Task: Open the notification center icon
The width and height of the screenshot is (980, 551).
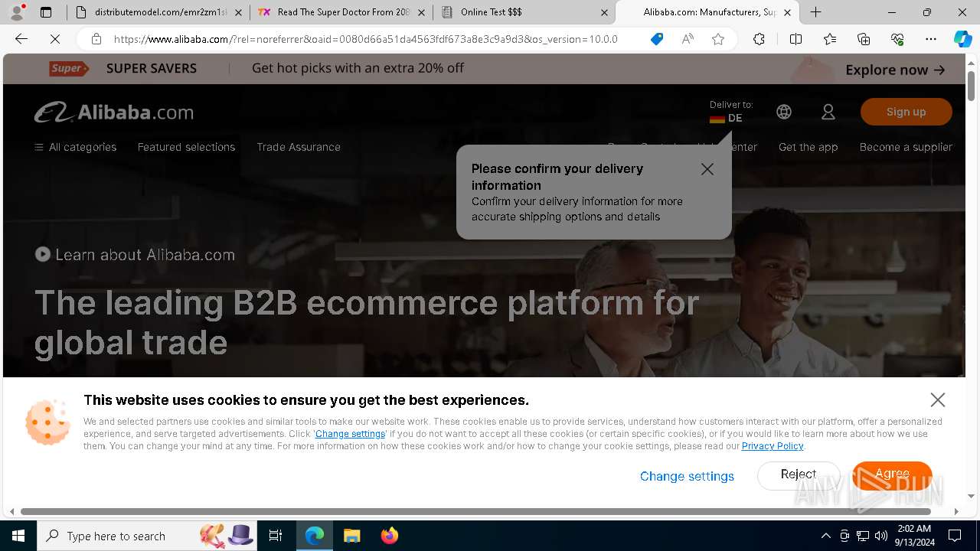Action: point(955,536)
